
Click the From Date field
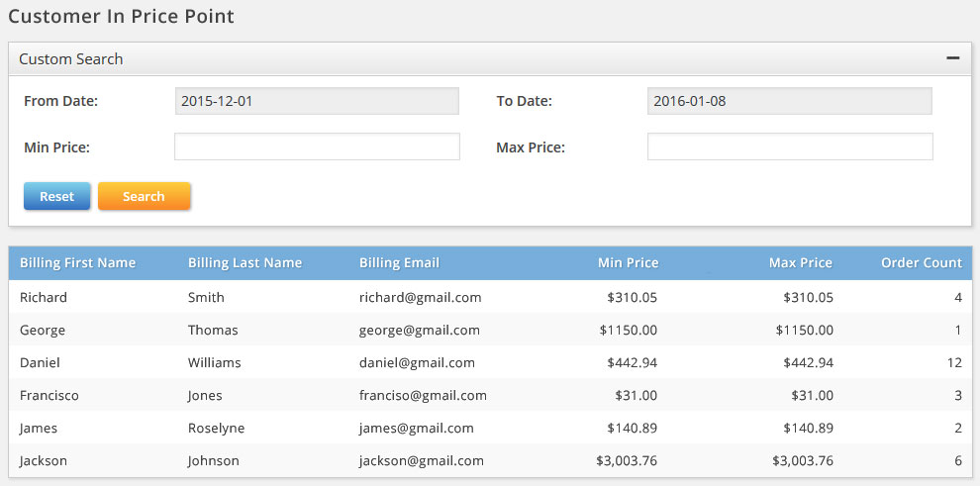[317, 101]
